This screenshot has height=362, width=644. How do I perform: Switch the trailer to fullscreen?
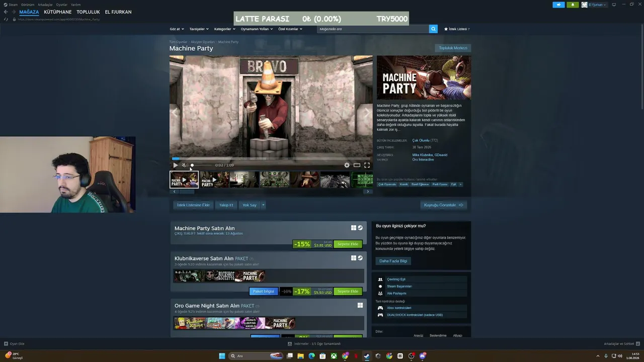(x=367, y=165)
